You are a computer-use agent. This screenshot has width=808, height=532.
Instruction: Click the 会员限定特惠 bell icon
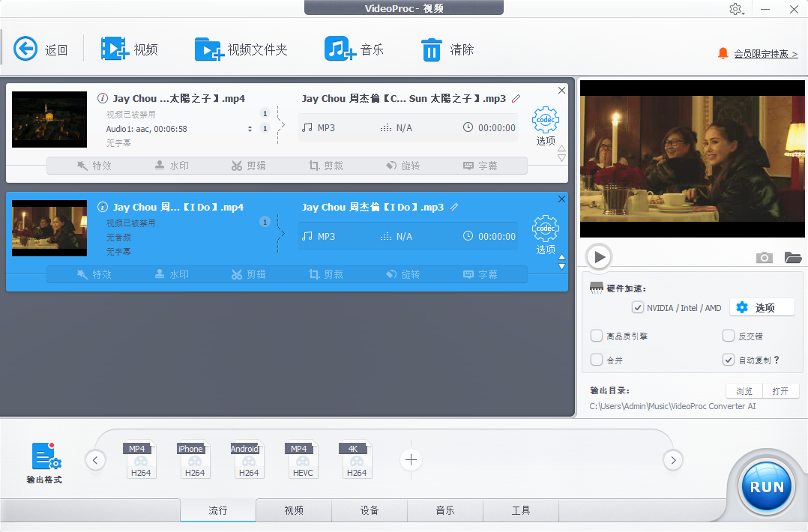click(x=723, y=53)
